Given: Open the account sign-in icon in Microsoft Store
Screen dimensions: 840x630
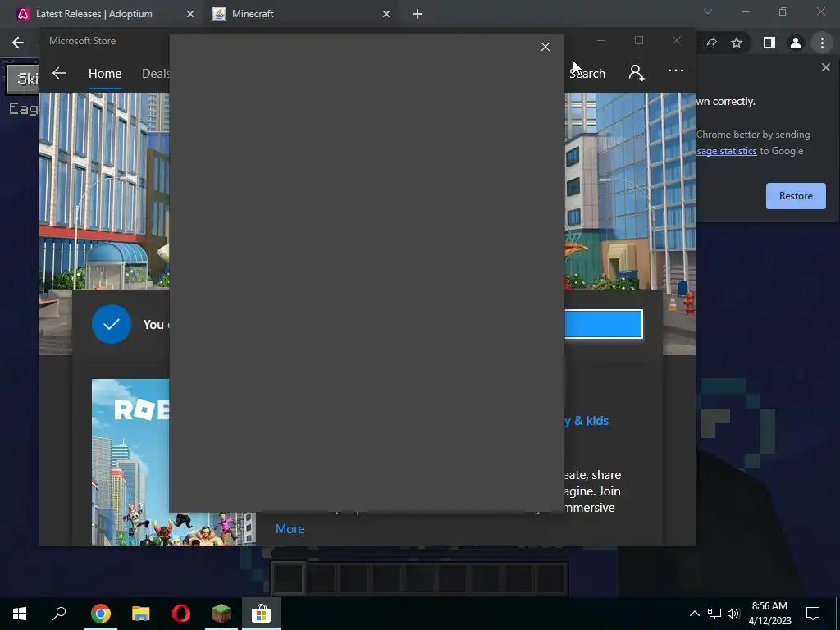Looking at the screenshot, I should pyautogui.click(x=636, y=72).
